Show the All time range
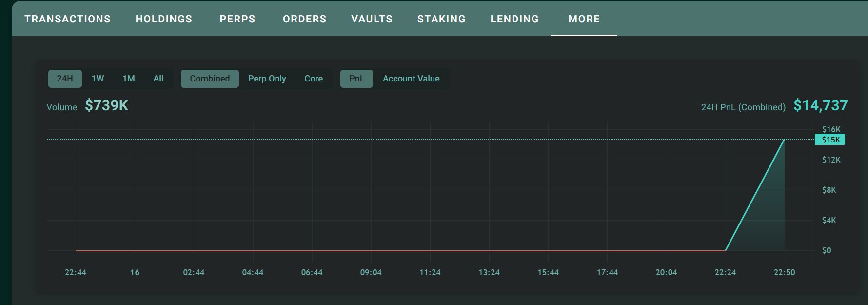This screenshot has height=305, width=868. 158,79
